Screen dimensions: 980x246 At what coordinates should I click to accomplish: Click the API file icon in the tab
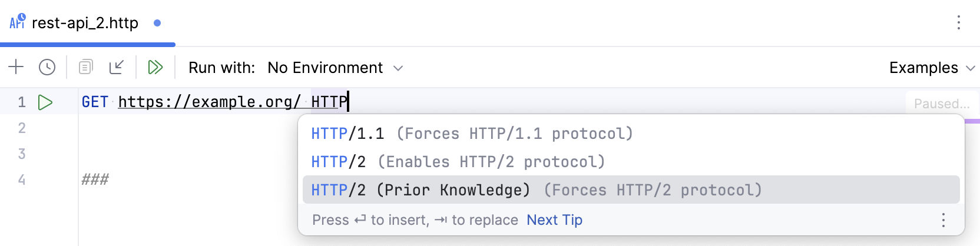17,22
